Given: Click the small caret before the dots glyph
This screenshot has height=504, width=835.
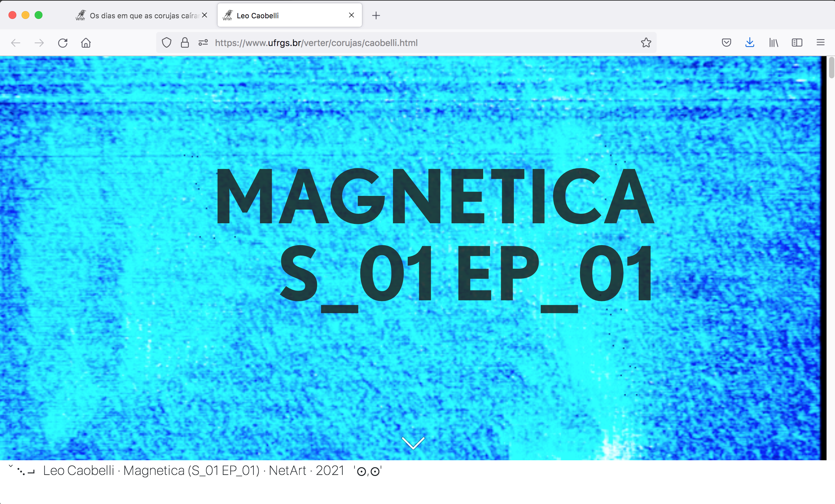Looking at the screenshot, I should click(10, 466).
